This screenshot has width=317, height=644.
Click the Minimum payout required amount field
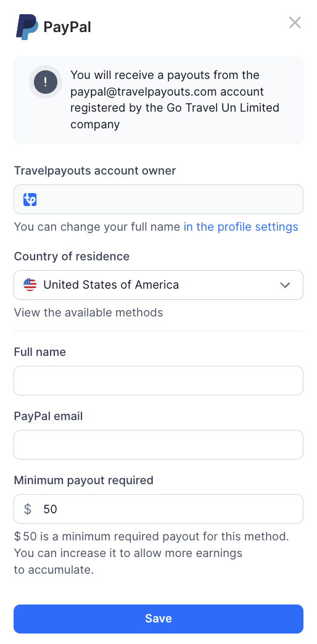(x=158, y=509)
